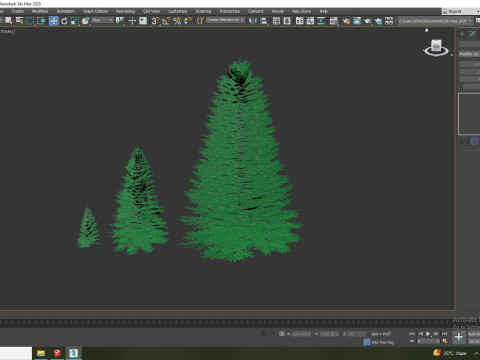Screen dimensions: 480x360
Task: Switch to Modify tab in command panel
Action: click(473, 34)
